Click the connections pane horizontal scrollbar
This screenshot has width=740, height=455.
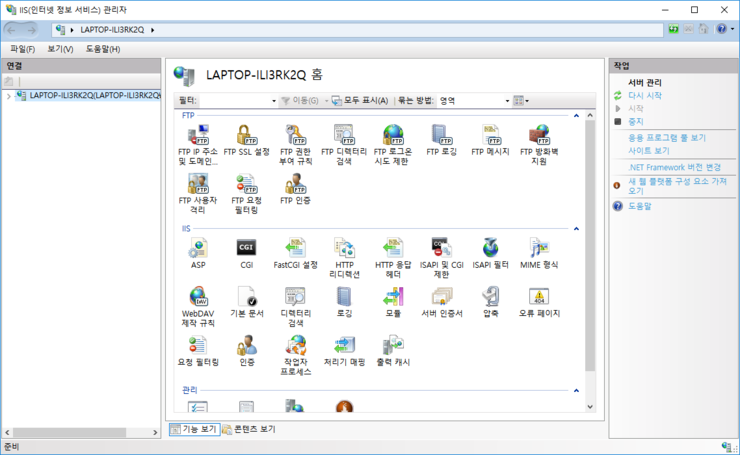69,432
